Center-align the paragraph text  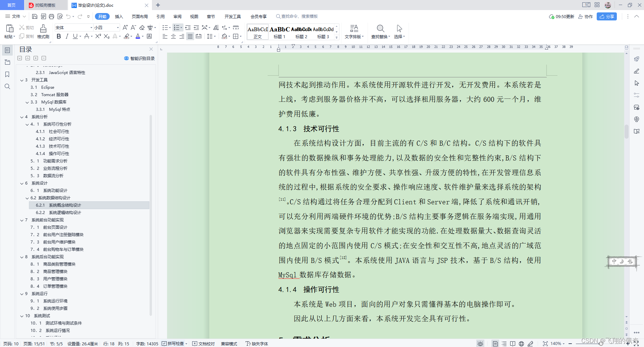173,36
